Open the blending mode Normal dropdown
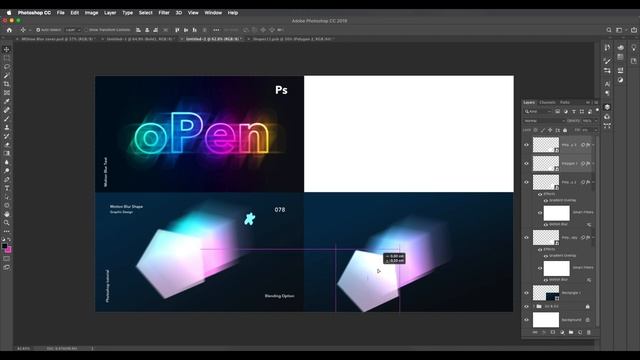 [544, 121]
